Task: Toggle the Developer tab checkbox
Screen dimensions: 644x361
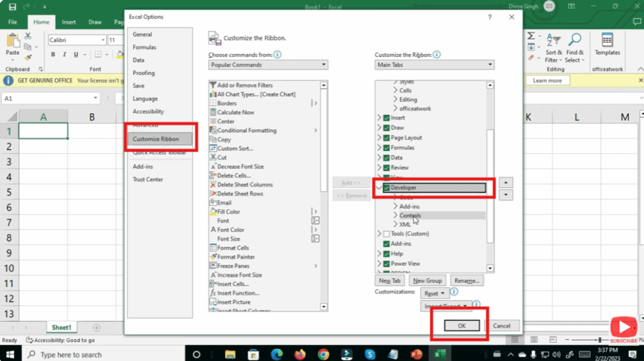Action: point(387,187)
